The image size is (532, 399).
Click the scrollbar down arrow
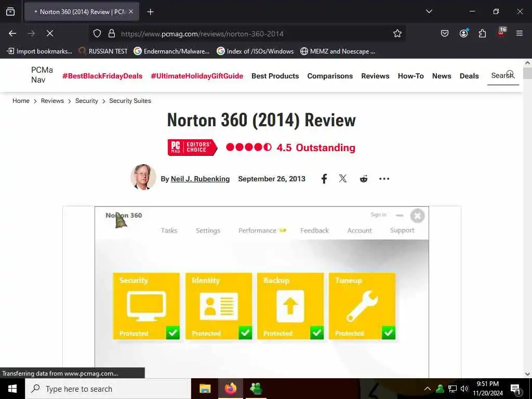pyautogui.click(x=527, y=374)
